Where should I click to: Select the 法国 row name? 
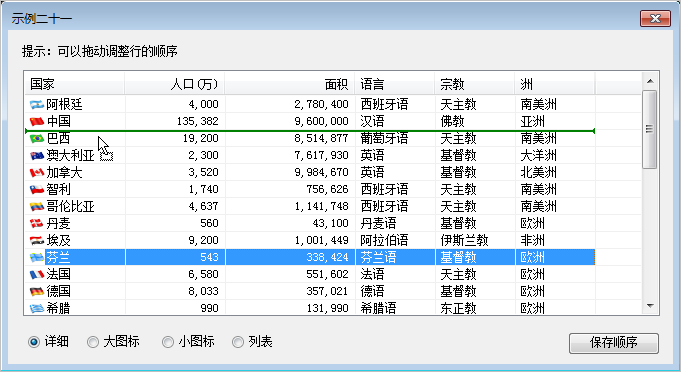(x=59, y=274)
